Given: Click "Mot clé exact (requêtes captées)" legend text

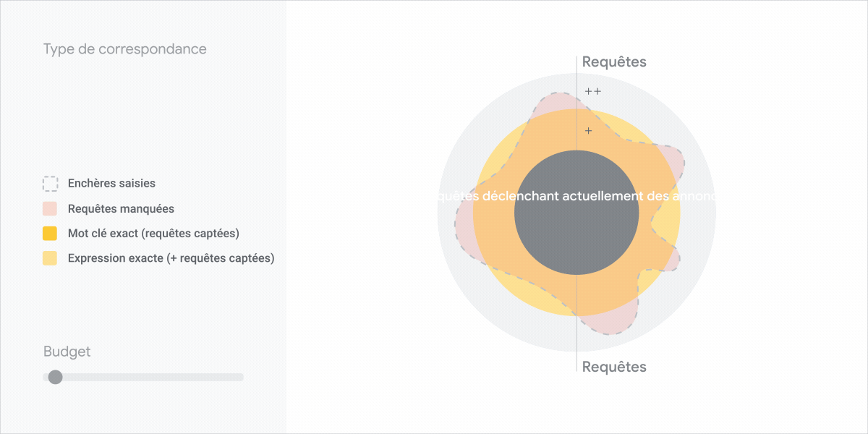Looking at the screenshot, I should [153, 234].
